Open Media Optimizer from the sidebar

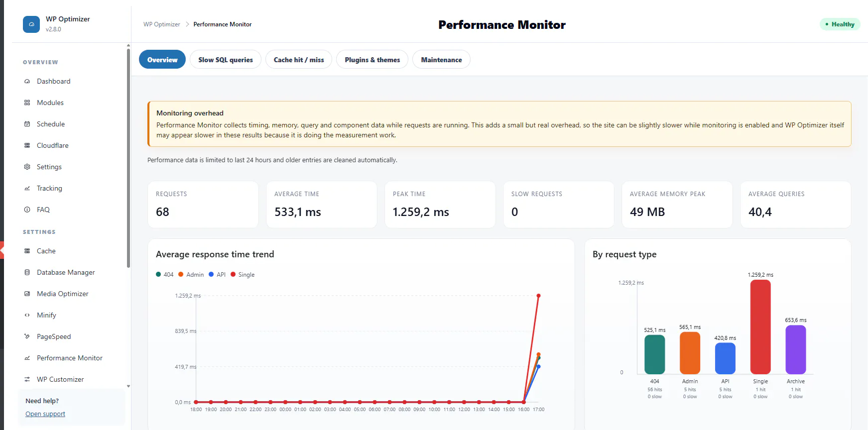point(63,294)
